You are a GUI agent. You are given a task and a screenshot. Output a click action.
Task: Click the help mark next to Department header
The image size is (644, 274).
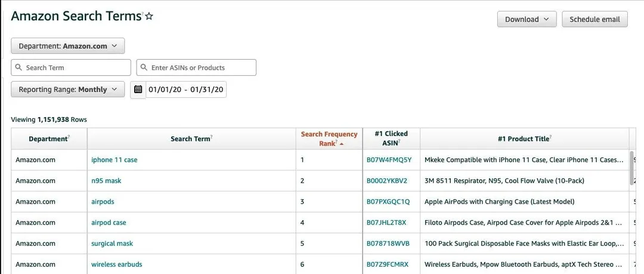pos(69,137)
